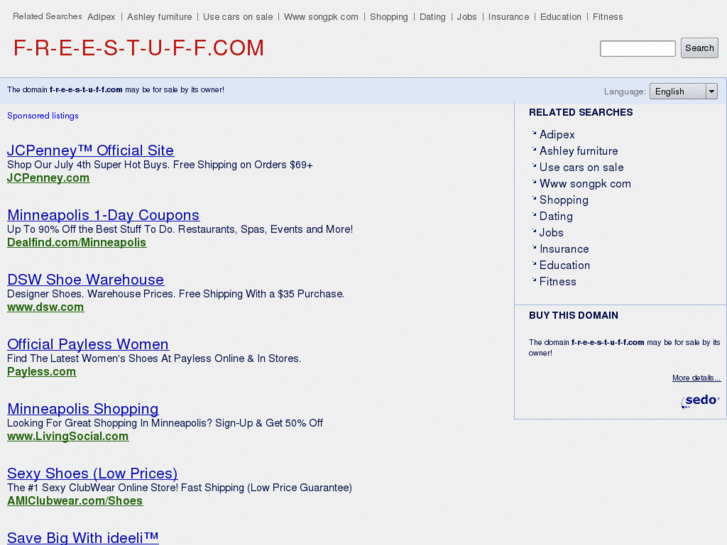Open Sexy Shoes (Low Prices) listing
The image size is (727, 545).
point(92,473)
